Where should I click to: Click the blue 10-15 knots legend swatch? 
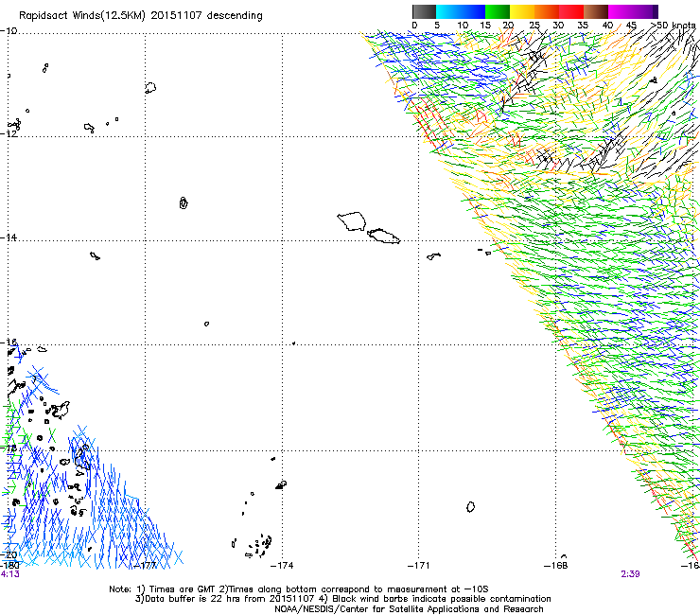[473, 11]
